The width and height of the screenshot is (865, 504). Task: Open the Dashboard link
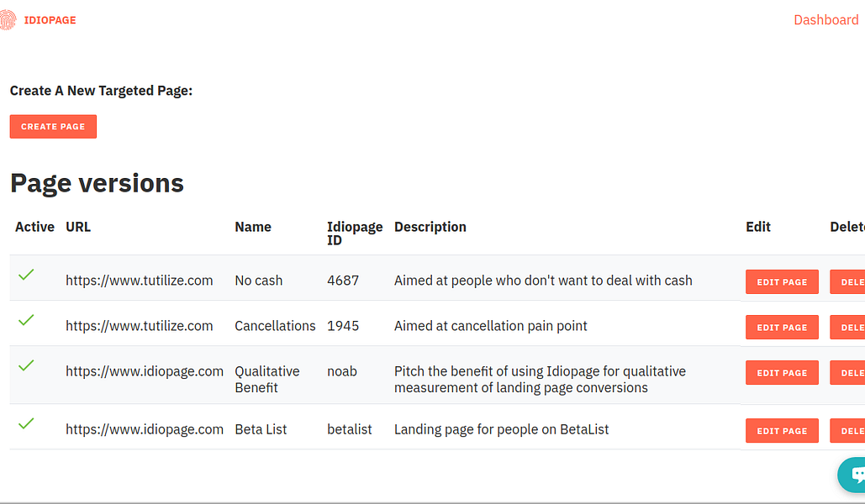tap(825, 20)
